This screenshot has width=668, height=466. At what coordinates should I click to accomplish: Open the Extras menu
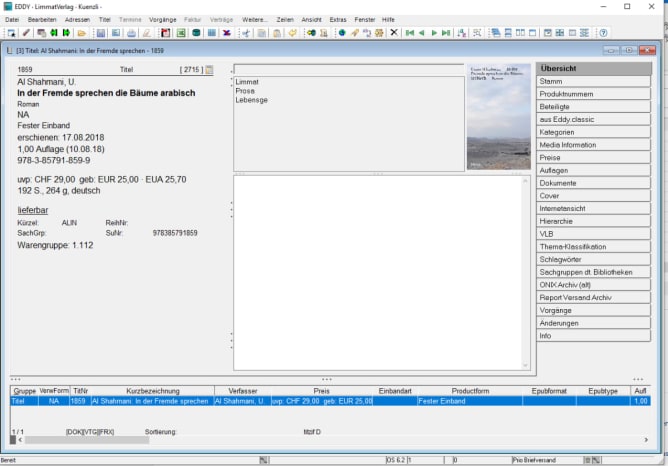pos(338,20)
